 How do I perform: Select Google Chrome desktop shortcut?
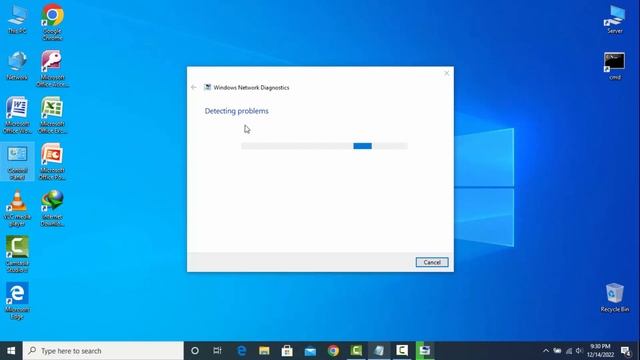pyautogui.click(x=52, y=22)
